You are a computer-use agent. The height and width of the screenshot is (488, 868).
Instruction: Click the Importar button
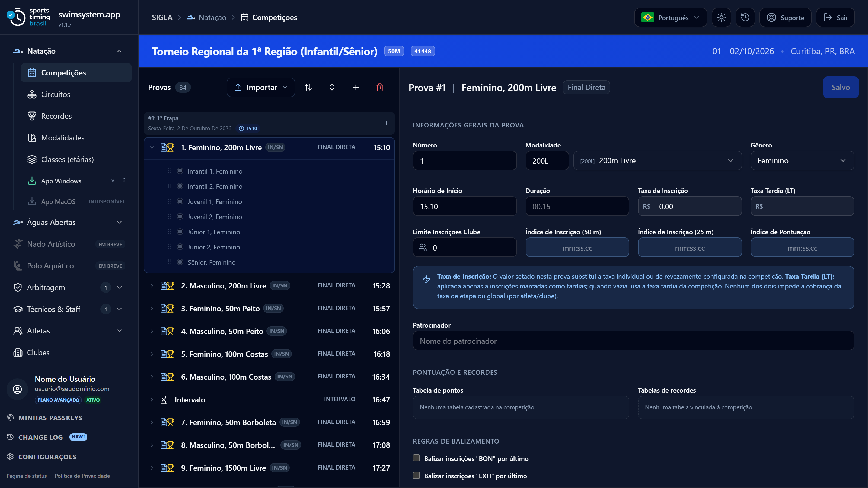coord(261,88)
